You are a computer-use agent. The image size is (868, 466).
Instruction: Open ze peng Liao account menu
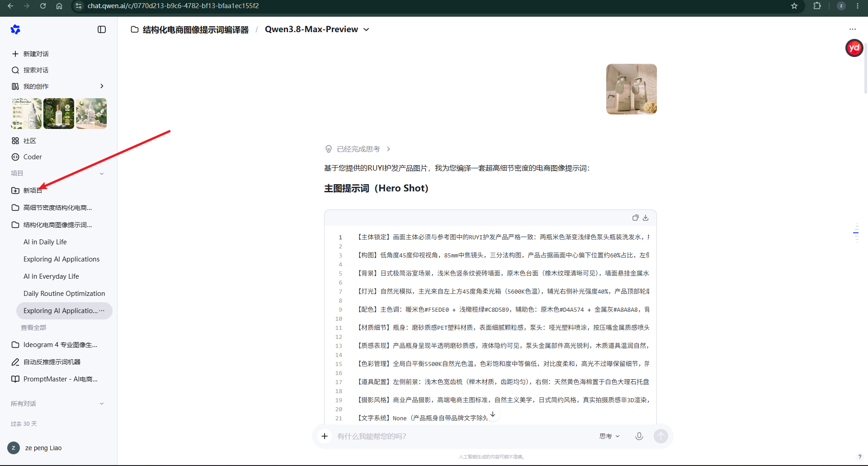35,448
